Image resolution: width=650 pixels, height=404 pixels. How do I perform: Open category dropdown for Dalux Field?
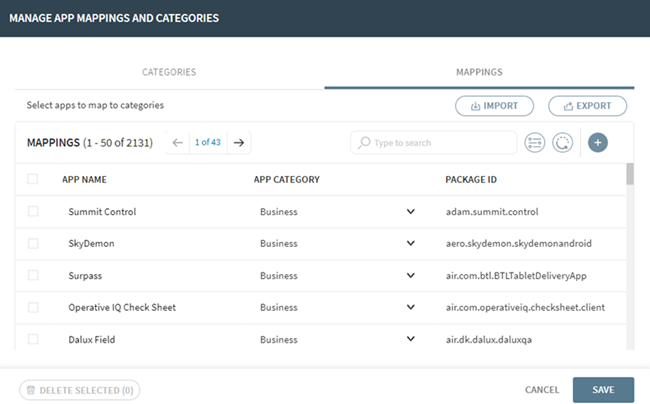[410, 339]
